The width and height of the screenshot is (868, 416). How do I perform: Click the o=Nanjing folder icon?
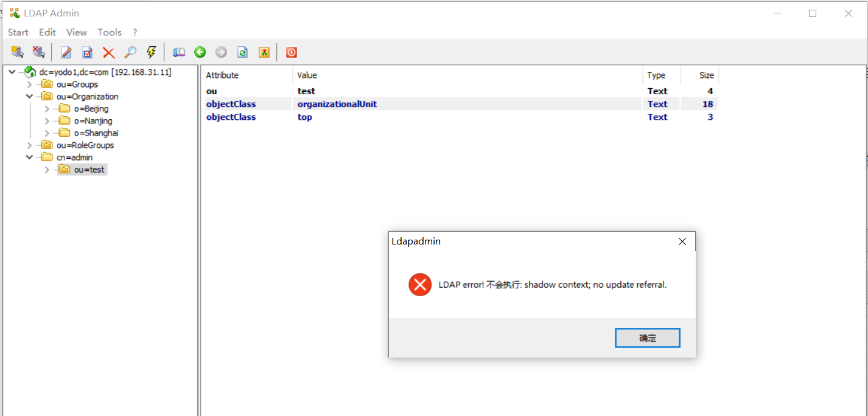pyautogui.click(x=65, y=121)
